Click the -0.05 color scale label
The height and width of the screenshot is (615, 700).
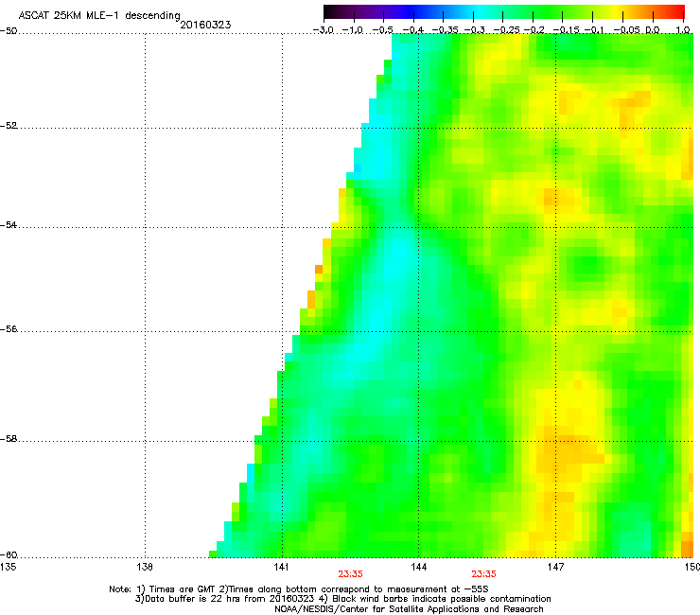627,30
